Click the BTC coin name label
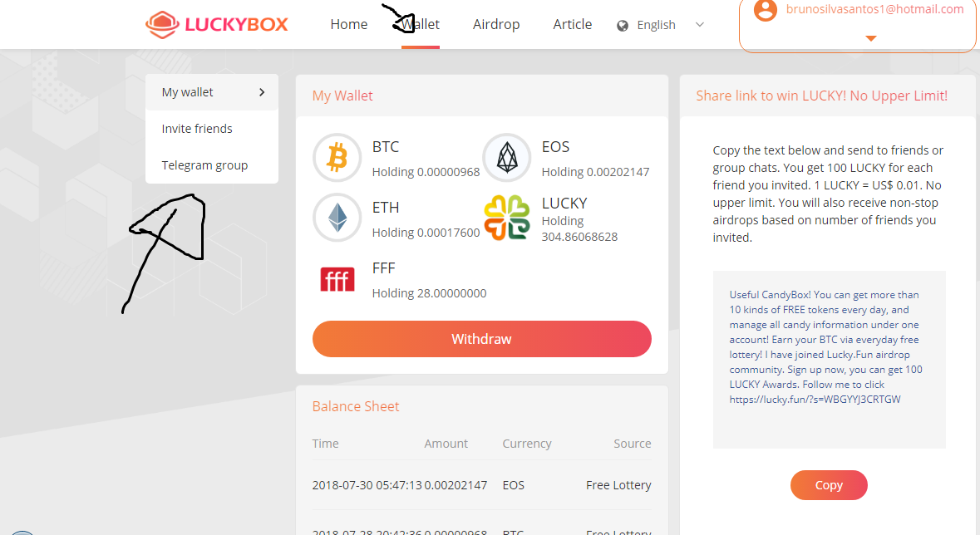Image resolution: width=980 pixels, height=535 pixels. click(x=386, y=147)
